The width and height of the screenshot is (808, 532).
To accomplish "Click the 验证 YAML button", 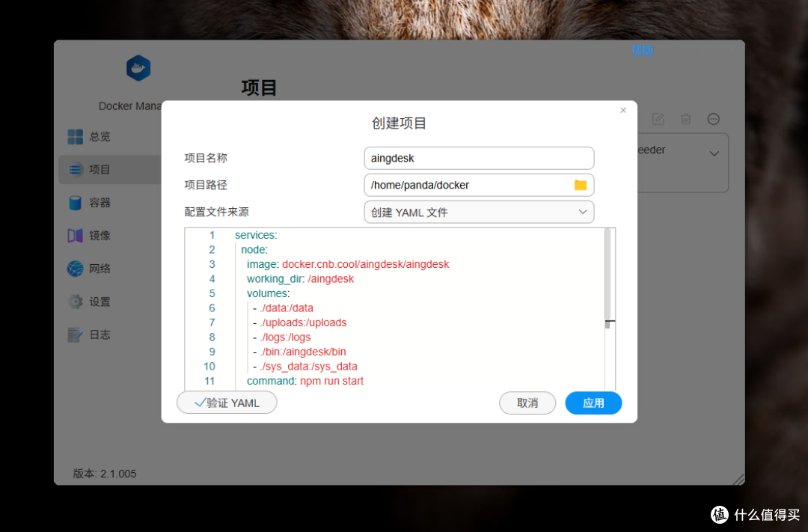I will [x=227, y=403].
